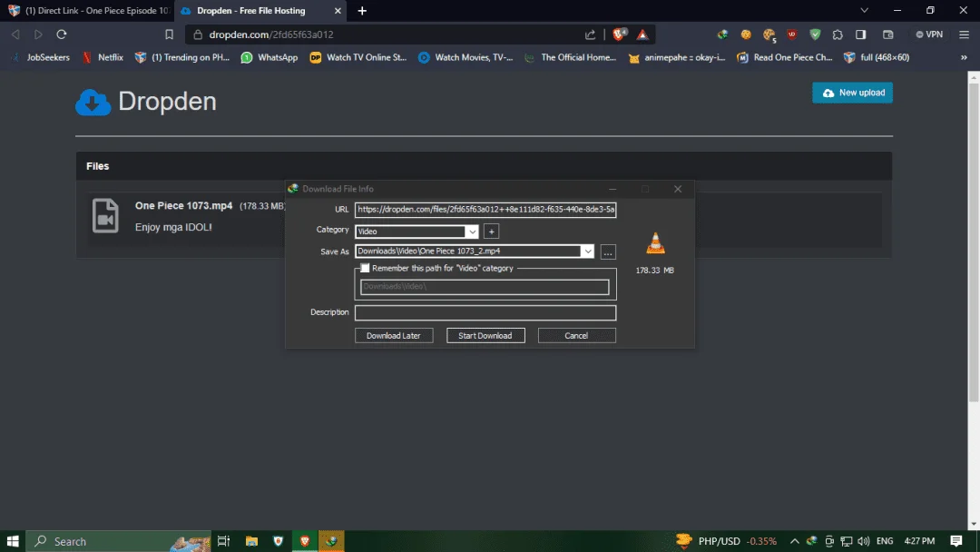Open the notifications action center

[955, 541]
